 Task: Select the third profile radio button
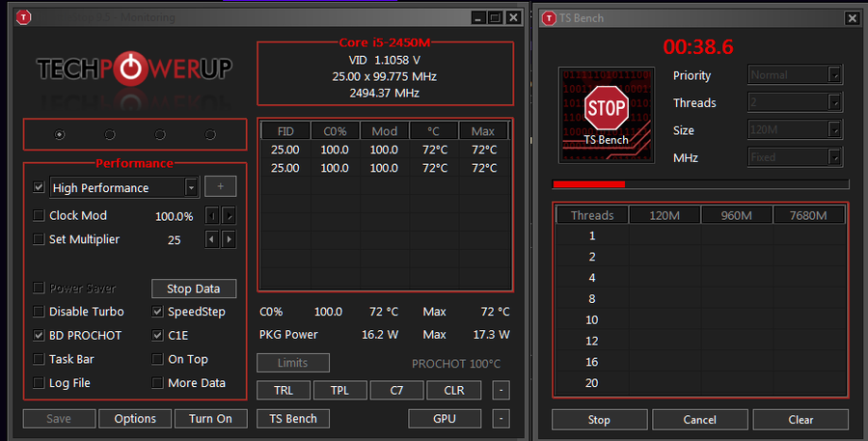point(160,135)
